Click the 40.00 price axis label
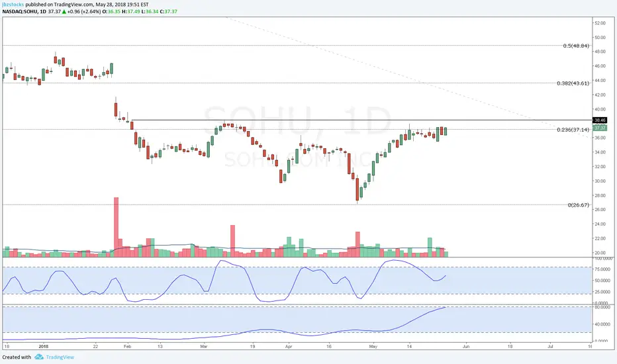The width and height of the screenshot is (617, 364). pos(600,109)
